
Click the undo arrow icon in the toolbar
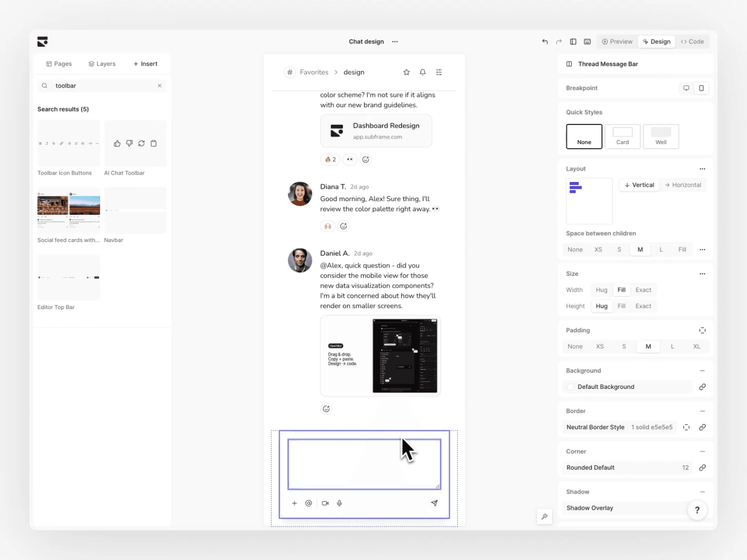point(545,41)
